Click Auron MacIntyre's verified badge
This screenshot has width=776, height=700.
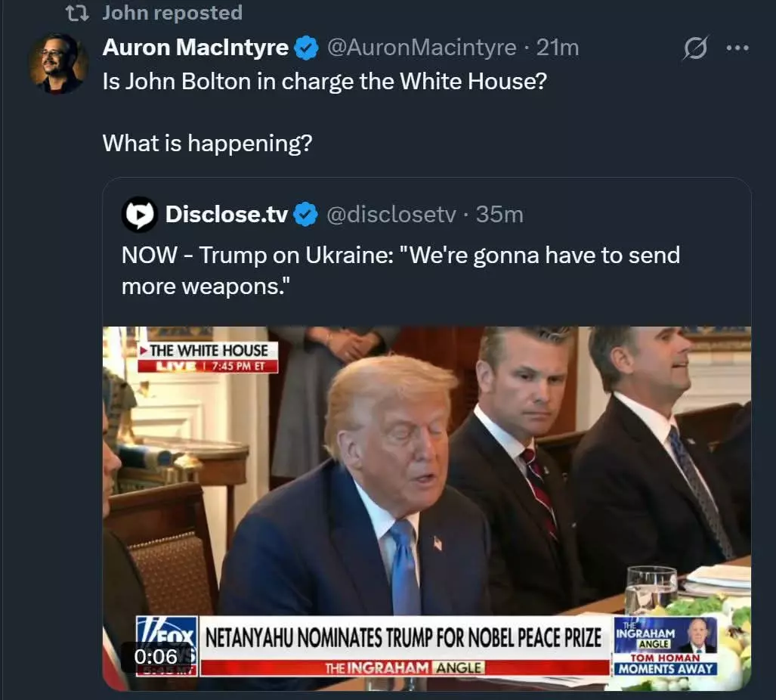306,48
